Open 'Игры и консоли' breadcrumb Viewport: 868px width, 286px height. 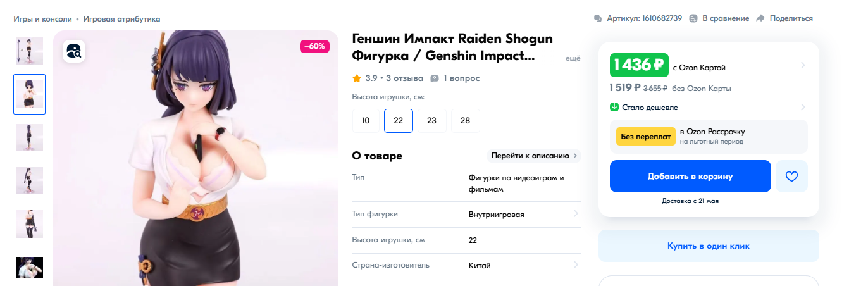pos(43,19)
